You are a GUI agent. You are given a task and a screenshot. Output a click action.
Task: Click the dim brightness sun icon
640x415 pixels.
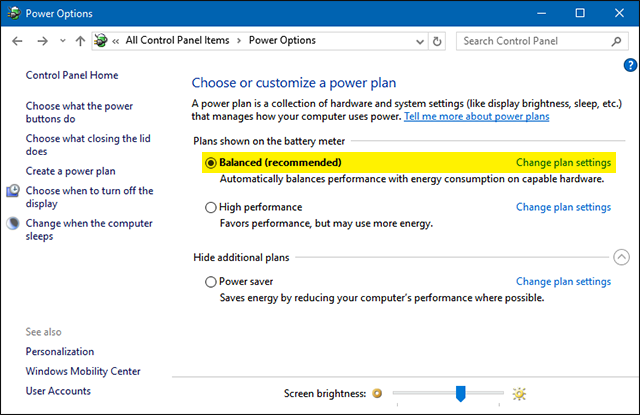[x=377, y=394]
